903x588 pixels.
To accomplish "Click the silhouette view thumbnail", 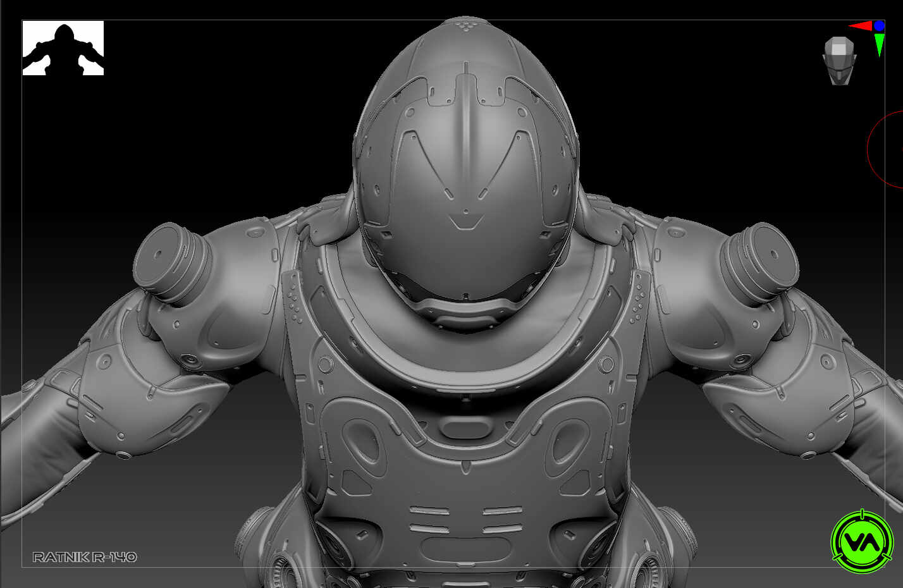I will click(63, 48).
